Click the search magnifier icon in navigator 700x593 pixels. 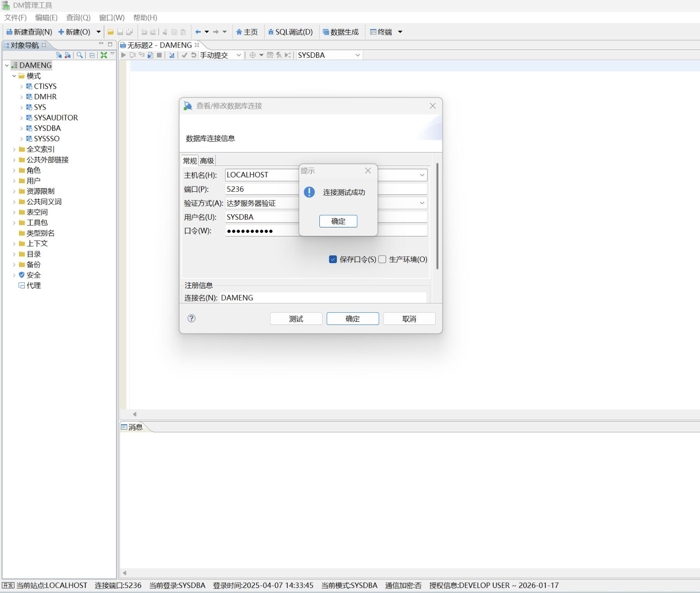pos(79,55)
